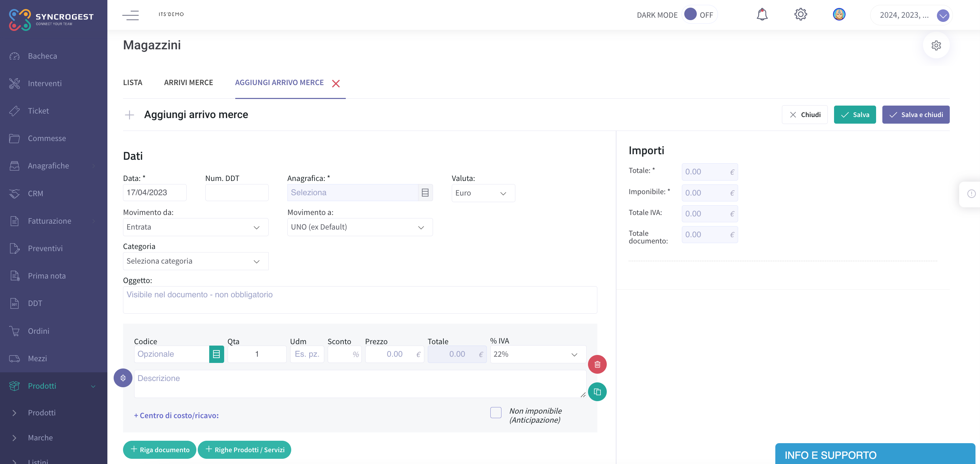Click the Sconto percentage field

344,354
